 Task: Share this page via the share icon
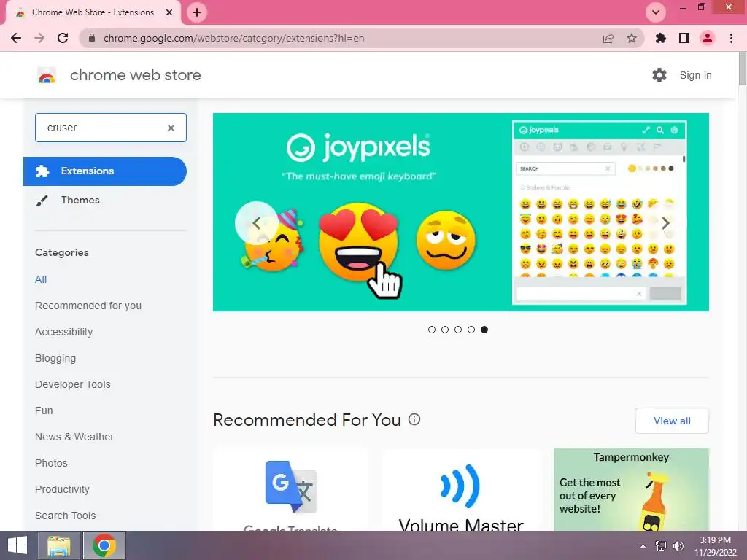[608, 38]
